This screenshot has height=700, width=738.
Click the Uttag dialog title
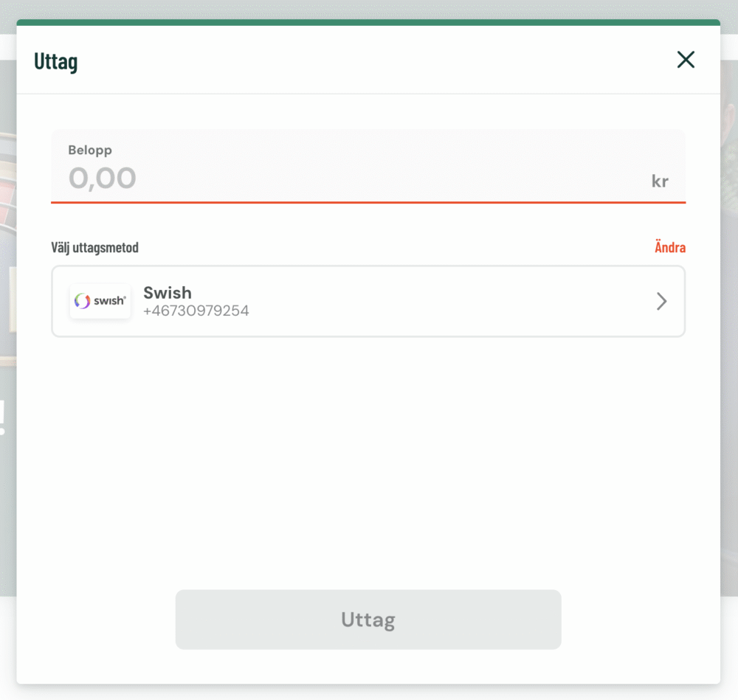[x=56, y=61]
